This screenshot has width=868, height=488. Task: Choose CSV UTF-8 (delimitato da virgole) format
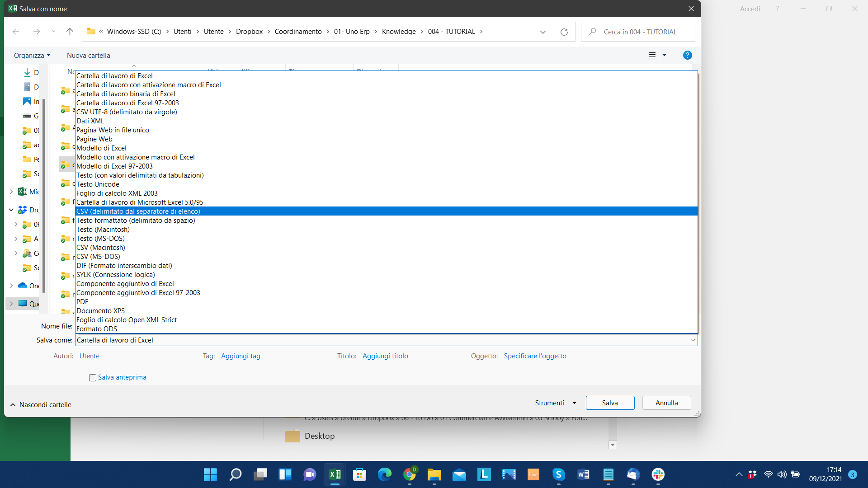387,112
